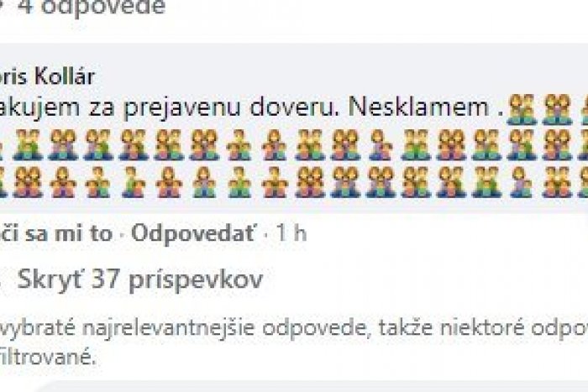Click the "najrelevantnejšie odpovede" filter notice text
This screenshot has height=392, width=588.
point(224,328)
